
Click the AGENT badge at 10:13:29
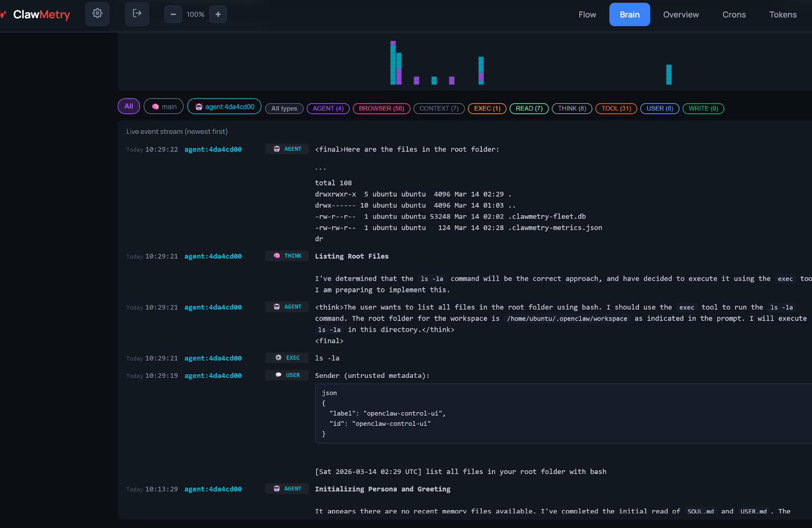(287, 489)
